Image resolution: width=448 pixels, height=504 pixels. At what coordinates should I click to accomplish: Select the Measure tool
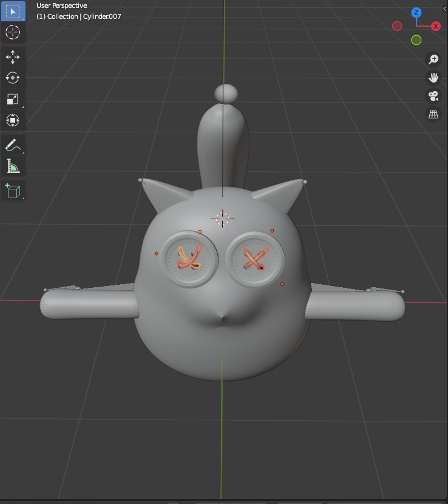coord(13,166)
